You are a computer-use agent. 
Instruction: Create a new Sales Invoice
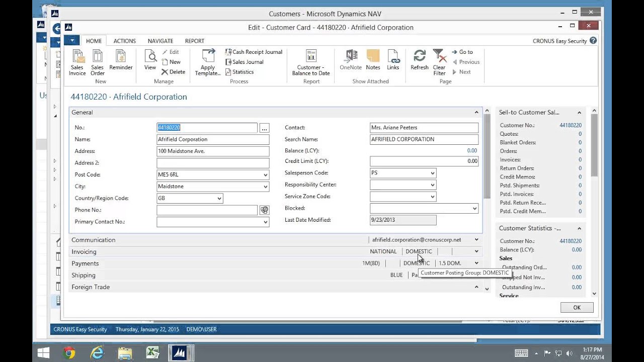click(77, 62)
